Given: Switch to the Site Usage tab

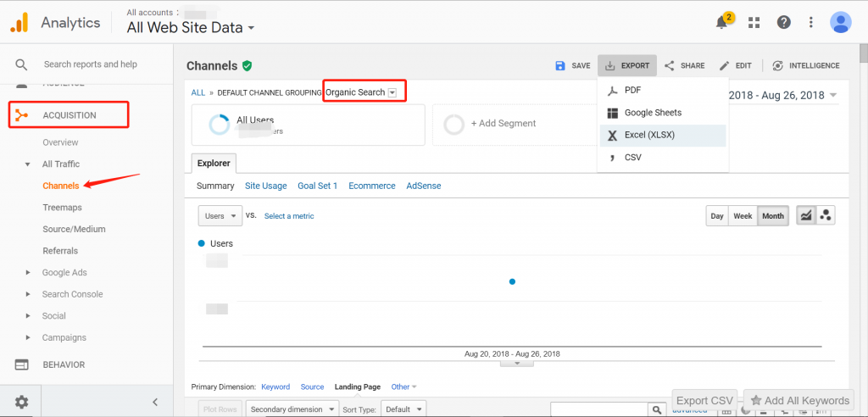Looking at the screenshot, I should pyautogui.click(x=265, y=186).
